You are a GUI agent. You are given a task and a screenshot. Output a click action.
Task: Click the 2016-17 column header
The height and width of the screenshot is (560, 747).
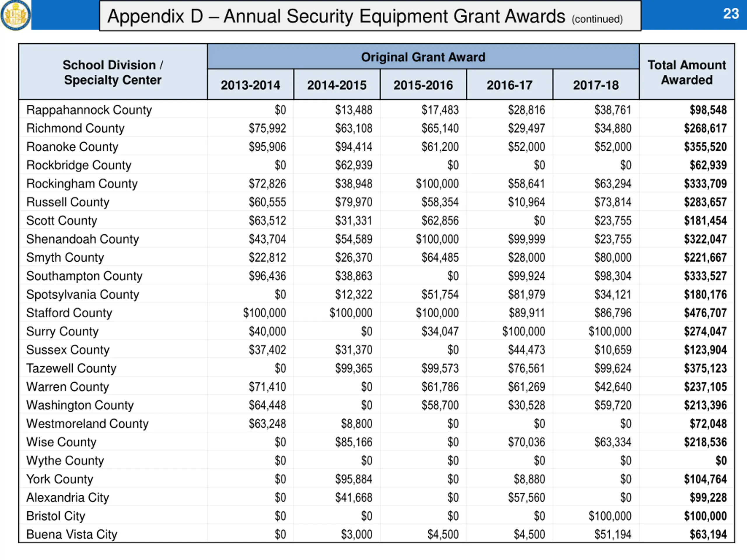point(509,85)
